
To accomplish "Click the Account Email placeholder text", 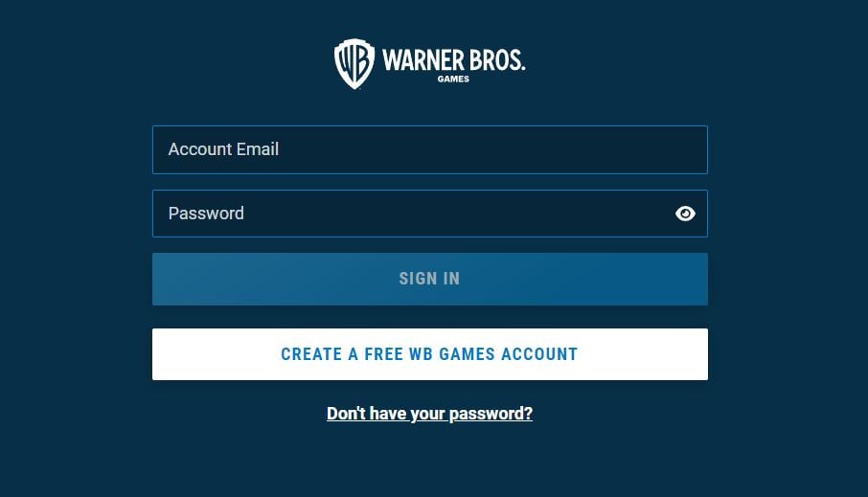I will tap(223, 149).
